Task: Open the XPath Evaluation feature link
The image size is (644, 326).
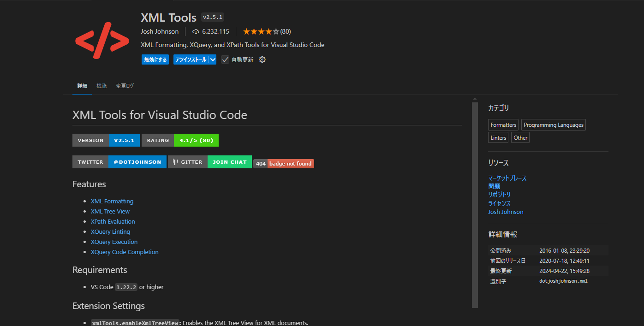Action: [113, 221]
